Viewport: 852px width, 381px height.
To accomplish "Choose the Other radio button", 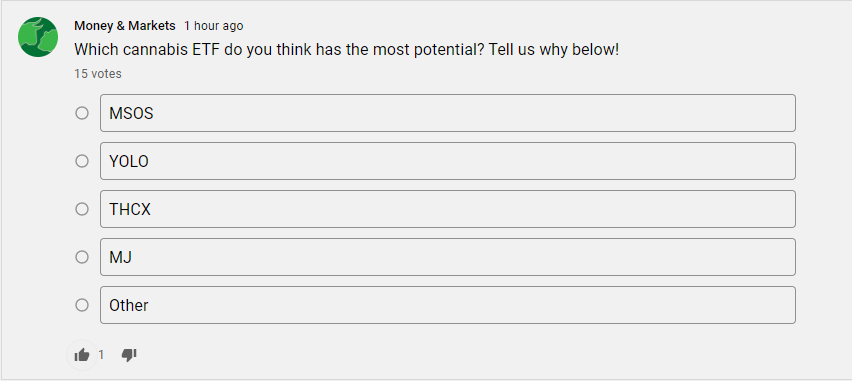I will coord(82,305).
